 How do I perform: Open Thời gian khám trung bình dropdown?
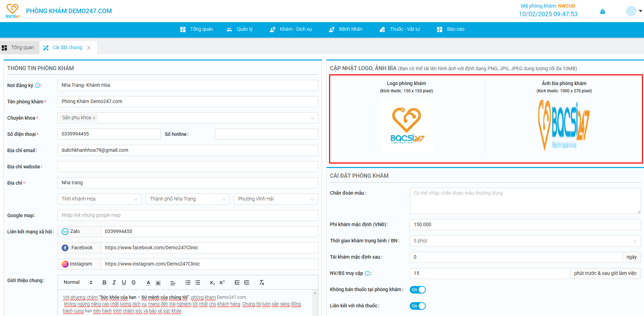pos(525,241)
